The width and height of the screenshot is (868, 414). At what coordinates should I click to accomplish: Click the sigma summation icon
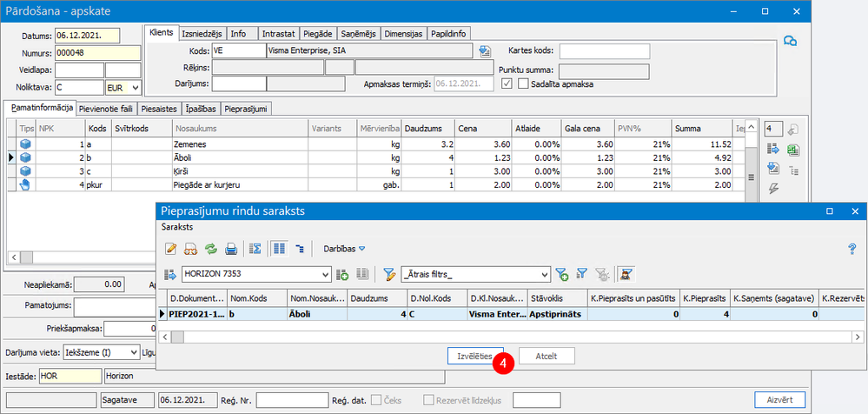[x=255, y=249]
